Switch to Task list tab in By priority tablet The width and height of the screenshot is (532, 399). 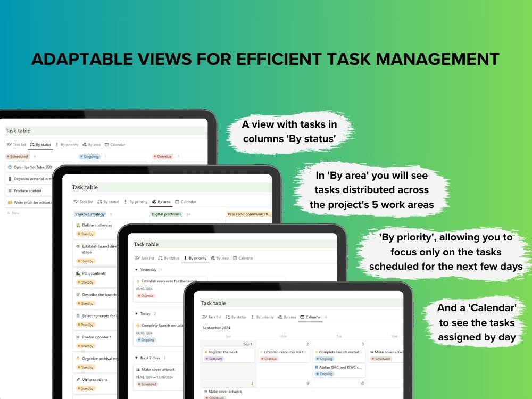click(145, 258)
